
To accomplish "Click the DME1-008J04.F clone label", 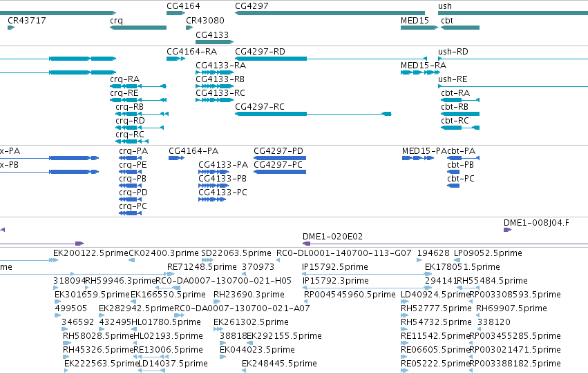I will pos(536,223).
